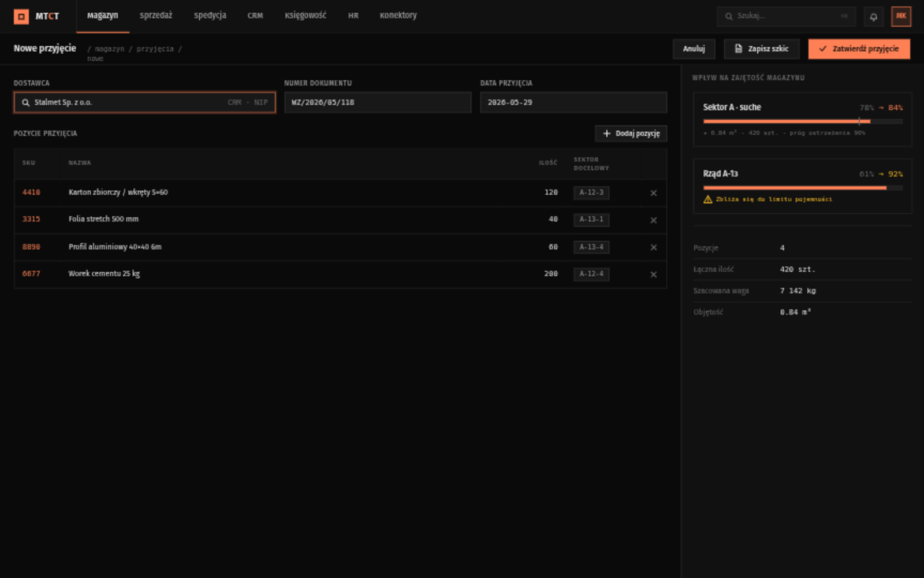The width and height of the screenshot is (924, 578).
Task: Click quantity 120 in Karton row
Action: tap(551, 192)
